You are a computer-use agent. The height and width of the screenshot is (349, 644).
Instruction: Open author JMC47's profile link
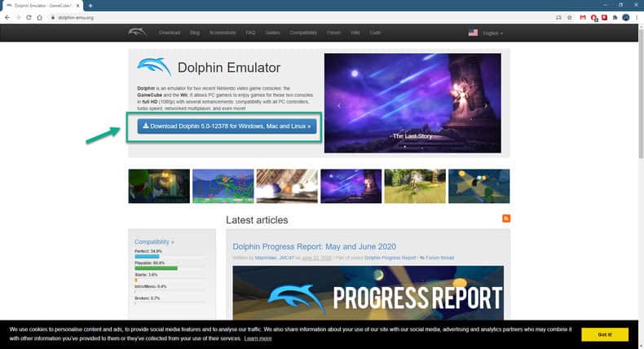pyautogui.click(x=286, y=258)
